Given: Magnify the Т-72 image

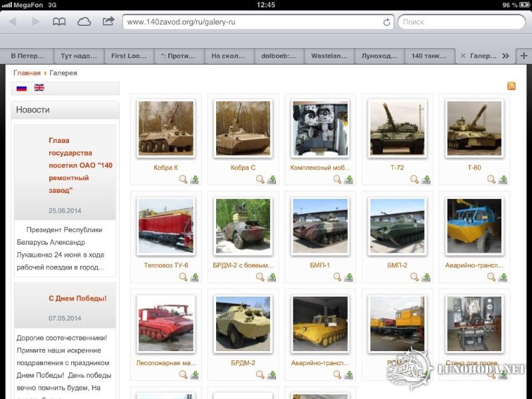Looking at the screenshot, I should point(414,179).
